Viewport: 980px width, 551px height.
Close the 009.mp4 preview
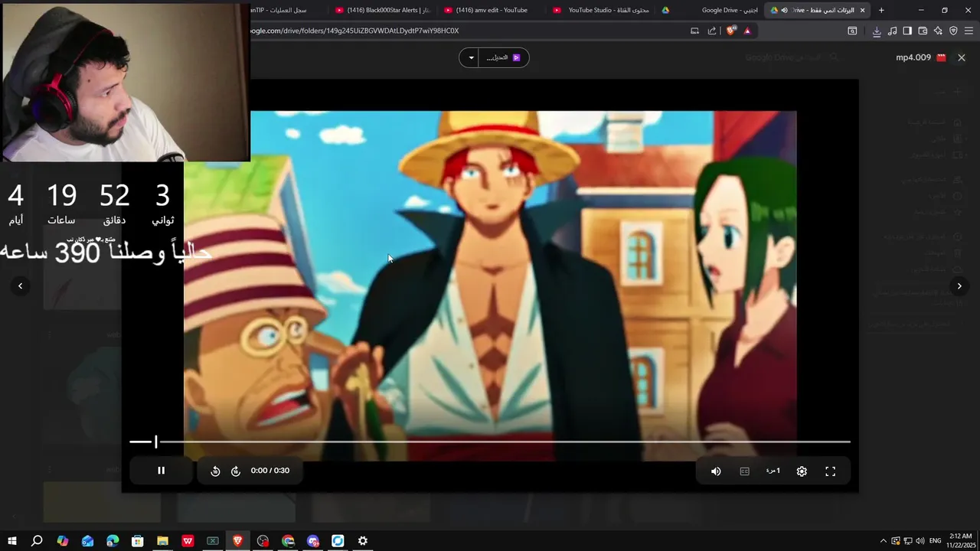962,57
